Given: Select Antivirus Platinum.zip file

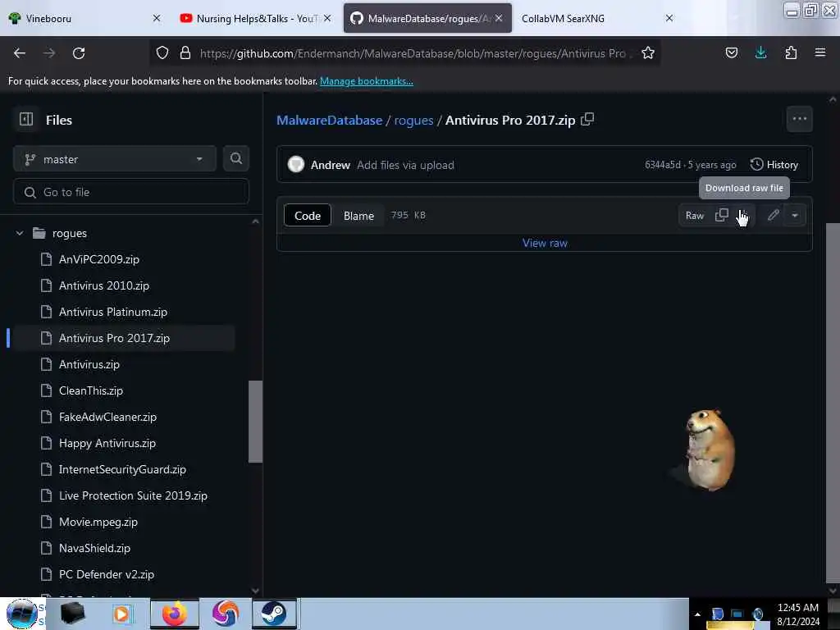Looking at the screenshot, I should pos(113,312).
